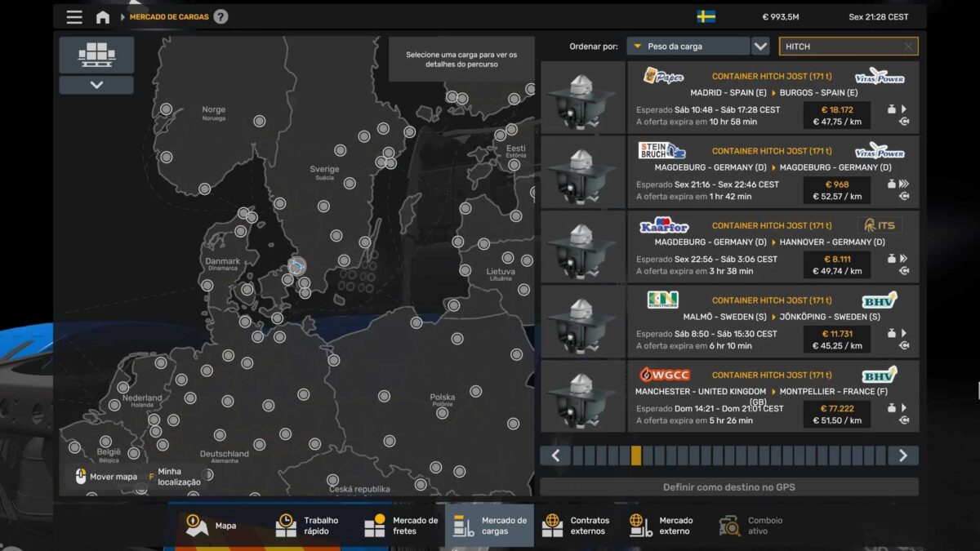This screenshot has width=980, height=551.
Task: Expand the panel below the cargo filter
Action: tap(96, 85)
